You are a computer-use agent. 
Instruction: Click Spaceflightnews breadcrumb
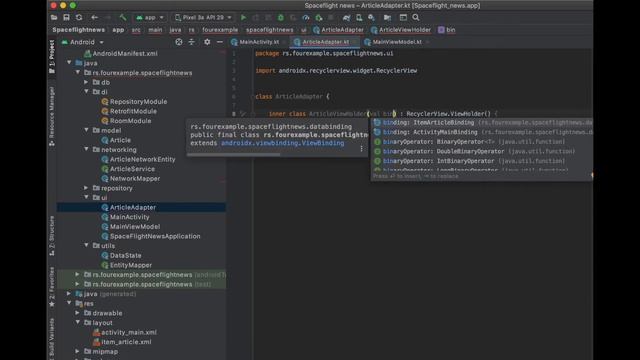pos(78,30)
